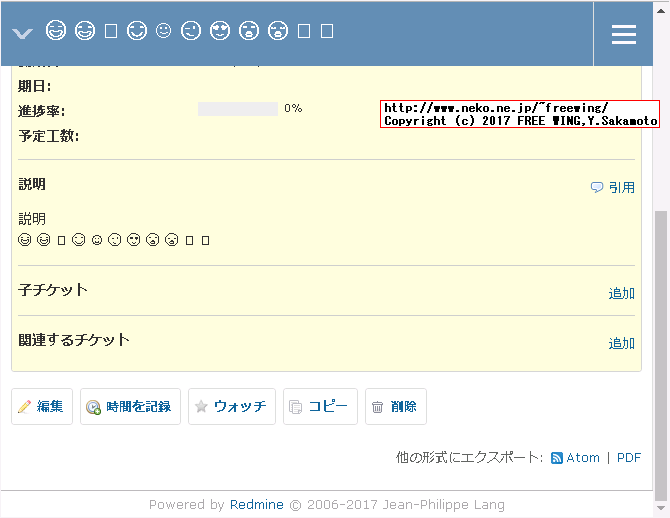Click the 子チケット heading text
This screenshot has width=670, height=518.
pyautogui.click(x=53, y=290)
